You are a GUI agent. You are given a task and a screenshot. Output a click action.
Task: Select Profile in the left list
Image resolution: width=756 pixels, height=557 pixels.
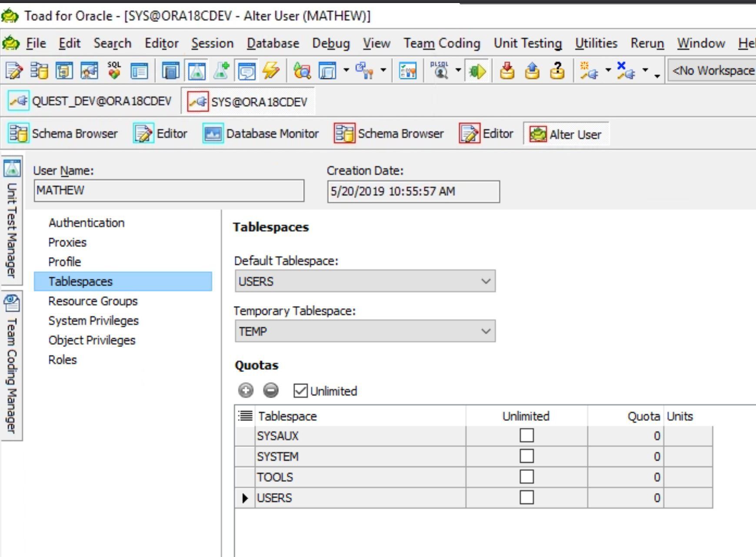tap(64, 262)
